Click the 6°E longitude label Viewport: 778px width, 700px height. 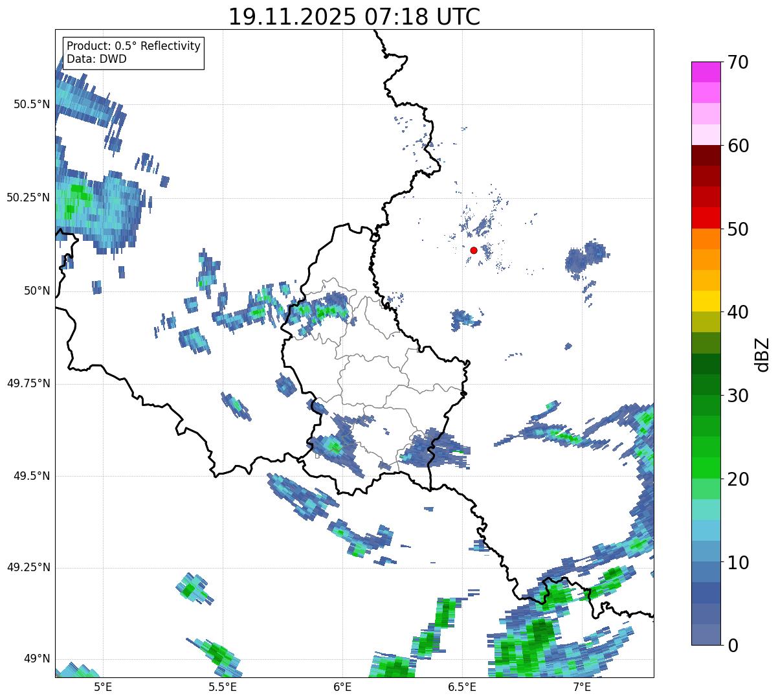point(342,686)
